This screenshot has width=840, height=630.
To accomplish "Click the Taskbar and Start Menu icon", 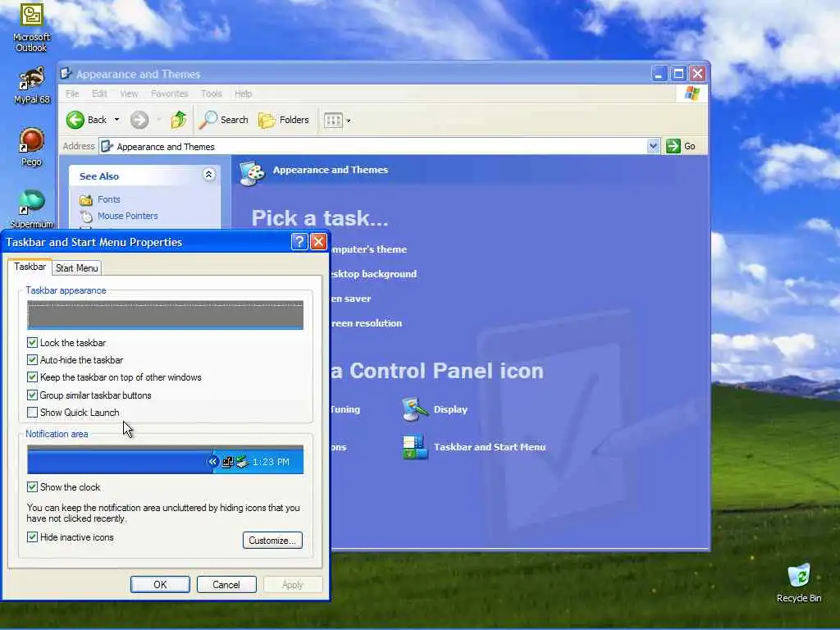I will 414,447.
